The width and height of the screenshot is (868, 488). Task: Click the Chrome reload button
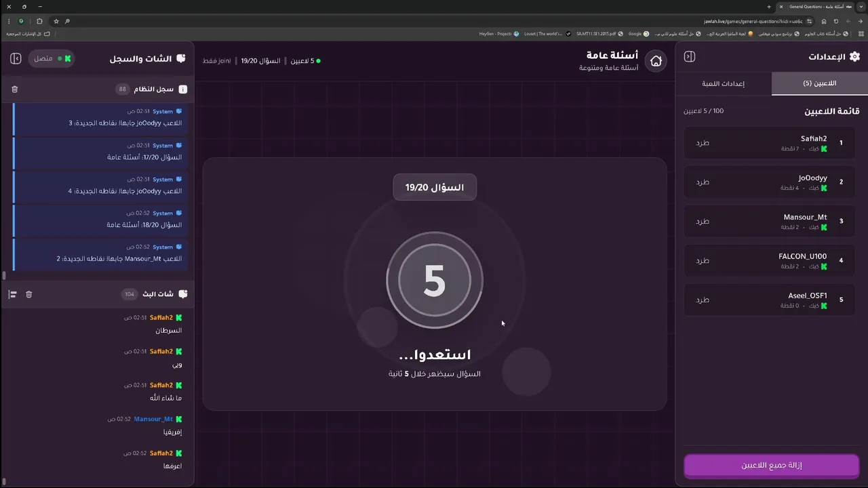pyautogui.click(x=835, y=21)
